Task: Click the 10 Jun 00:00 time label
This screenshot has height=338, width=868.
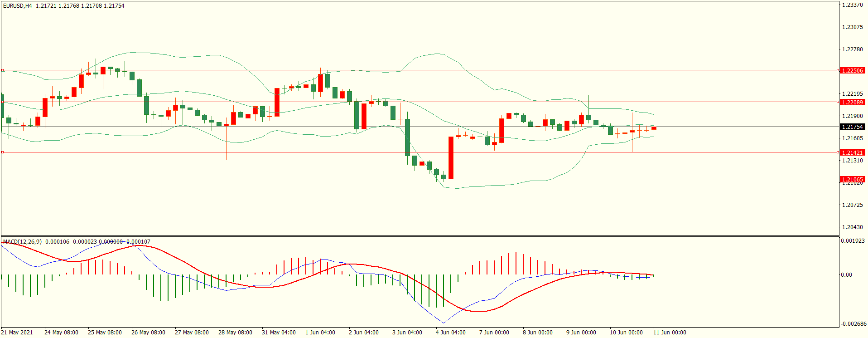Action: tap(626, 333)
